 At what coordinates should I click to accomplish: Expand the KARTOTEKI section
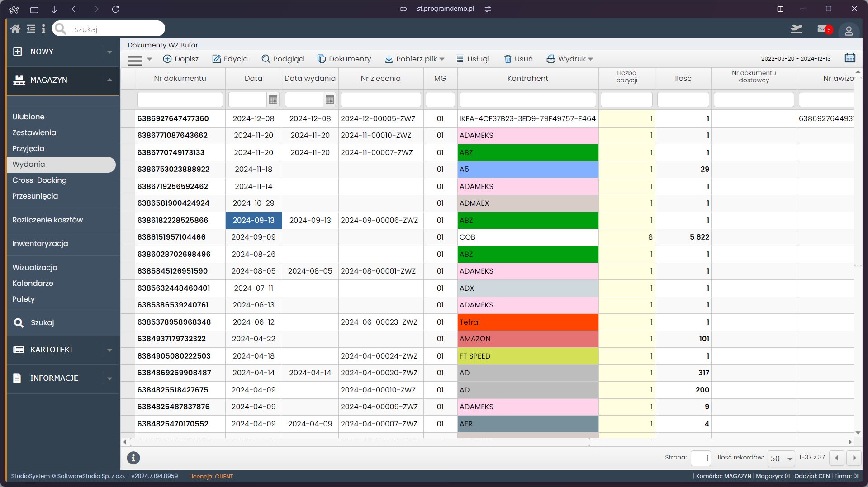coord(109,350)
